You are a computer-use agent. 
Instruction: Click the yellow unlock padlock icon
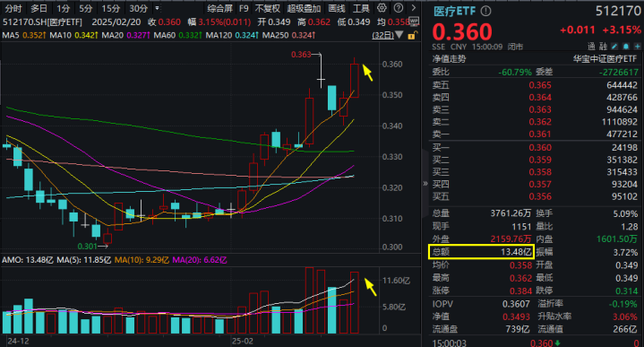click(411, 35)
